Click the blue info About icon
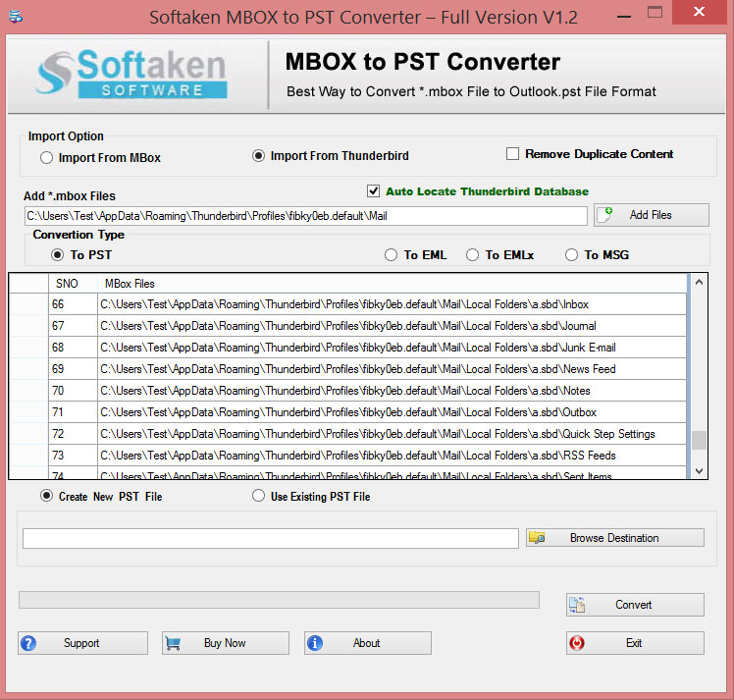The width and height of the screenshot is (734, 700). coord(315,643)
